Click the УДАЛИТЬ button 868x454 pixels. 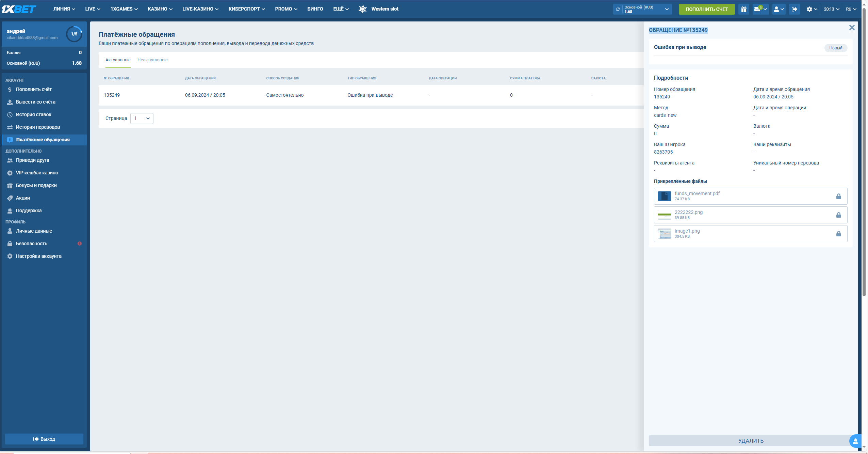[751, 441]
